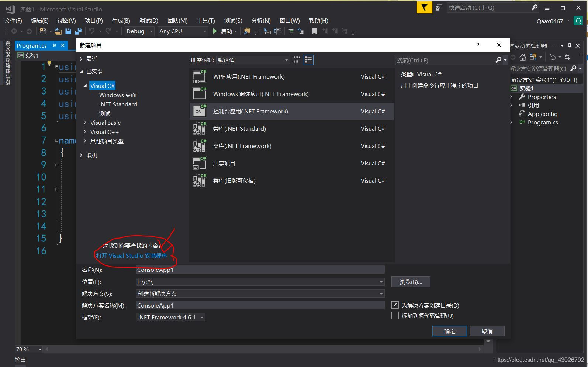588x367 pixels.
Task: Click the editor horizontal scrollbar
Action: (263, 349)
